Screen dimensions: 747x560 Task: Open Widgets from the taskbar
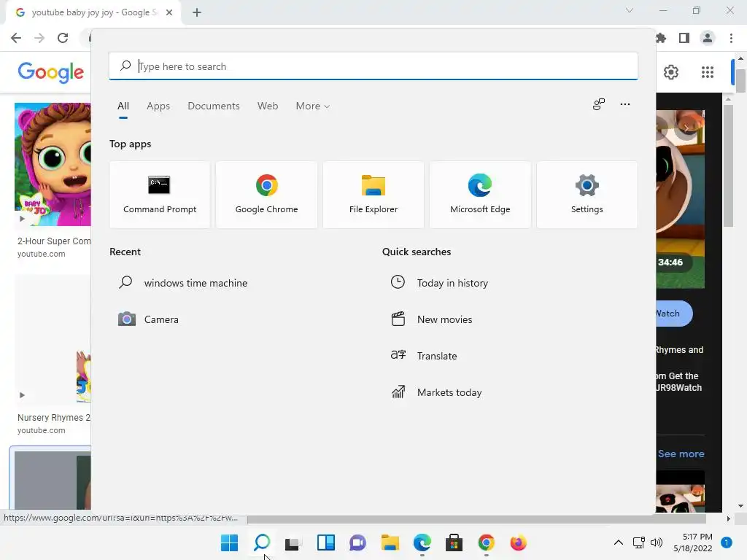[x=326, y=542]
